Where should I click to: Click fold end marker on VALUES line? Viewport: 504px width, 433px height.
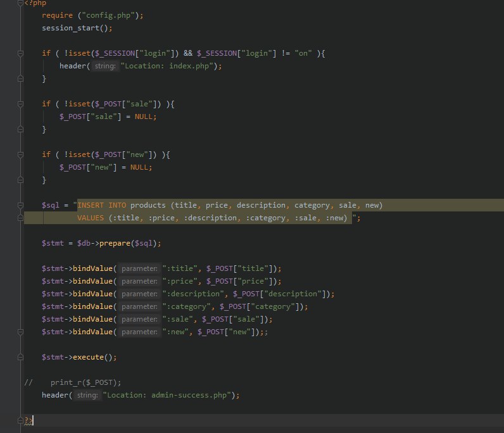(x=20, y=218)
